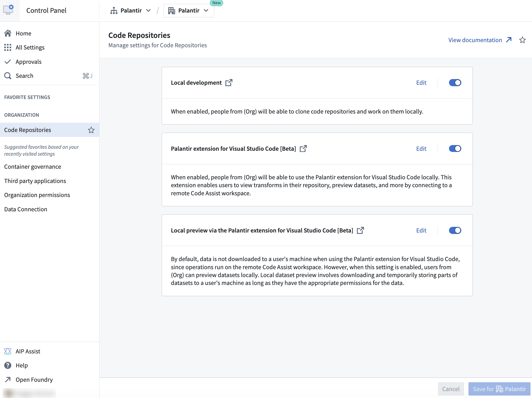Toggle Local preview via extension switch
This screenshot has height=398, width=532.
(455, 230)
